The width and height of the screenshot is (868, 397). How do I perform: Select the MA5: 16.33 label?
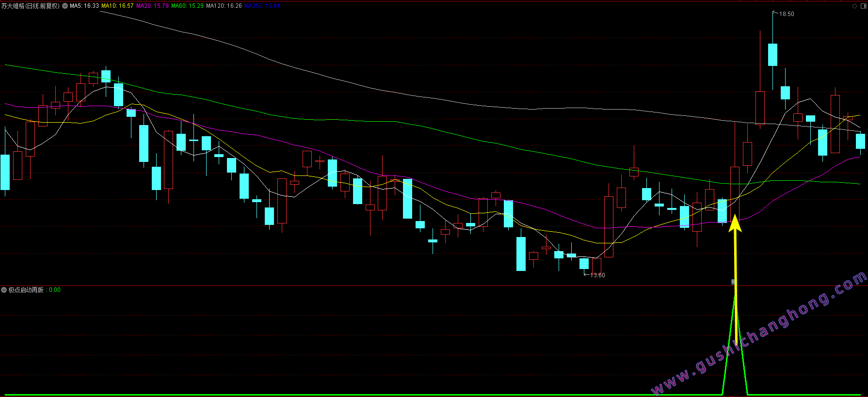pos(84,6)
